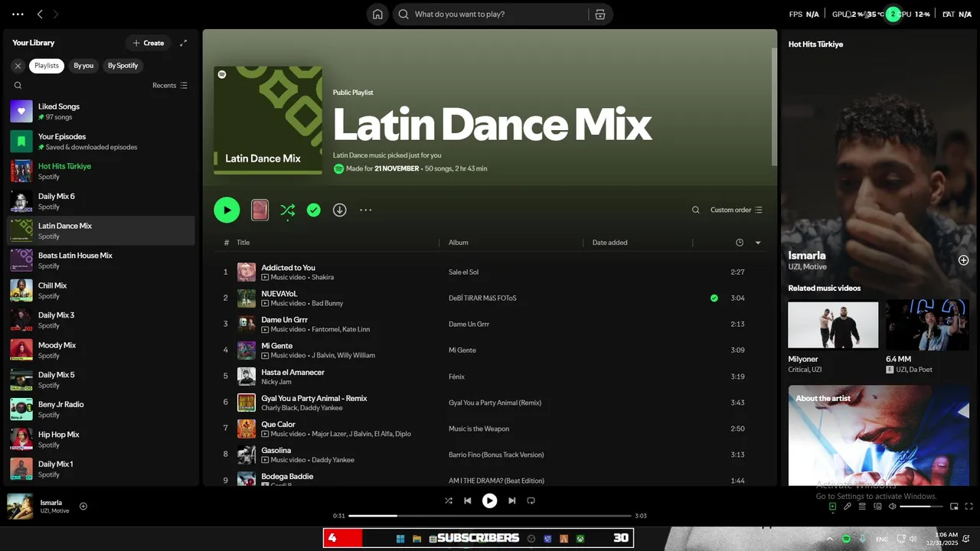Open Beny Jr Radio in the library
This screenshot has height=551, width=980.
(100, 409)
